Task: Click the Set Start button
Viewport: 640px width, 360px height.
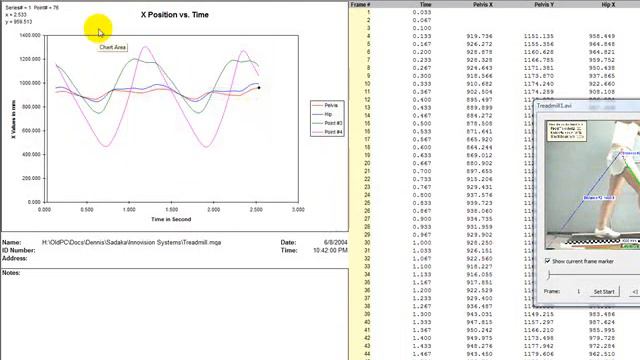Action: (x=604, y=291)
